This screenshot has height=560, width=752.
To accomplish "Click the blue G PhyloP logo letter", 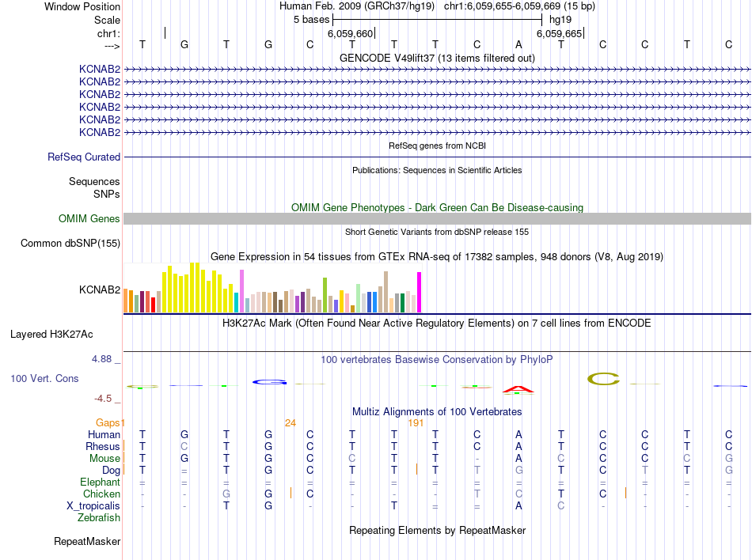I will tap(269, 382).
